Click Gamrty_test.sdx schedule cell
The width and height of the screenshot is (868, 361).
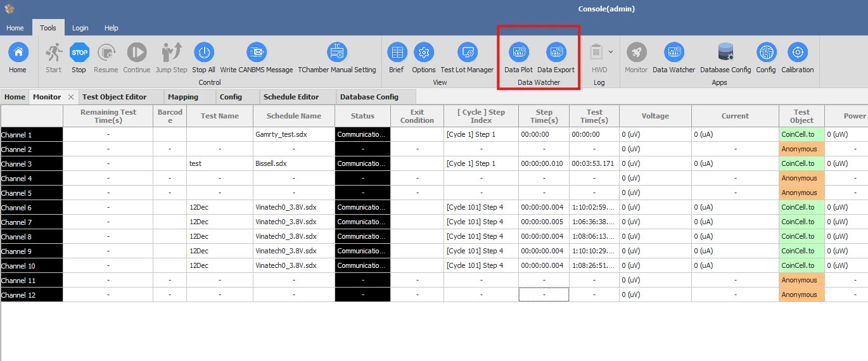point(294,134)
